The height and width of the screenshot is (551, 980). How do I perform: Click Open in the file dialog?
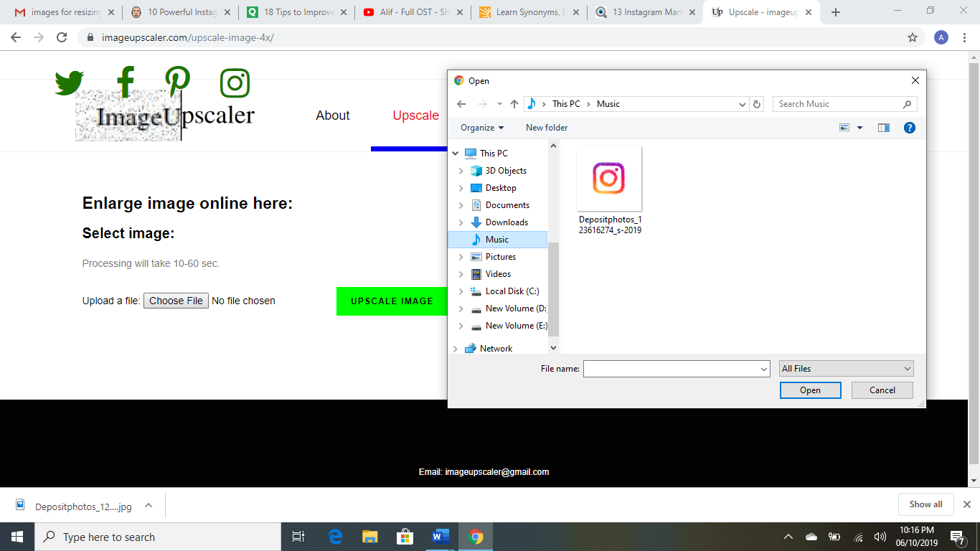pos(811,390)
